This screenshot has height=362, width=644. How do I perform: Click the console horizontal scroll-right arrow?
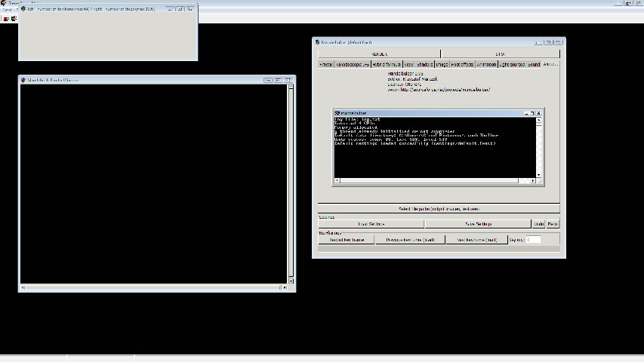click(533, 180)
